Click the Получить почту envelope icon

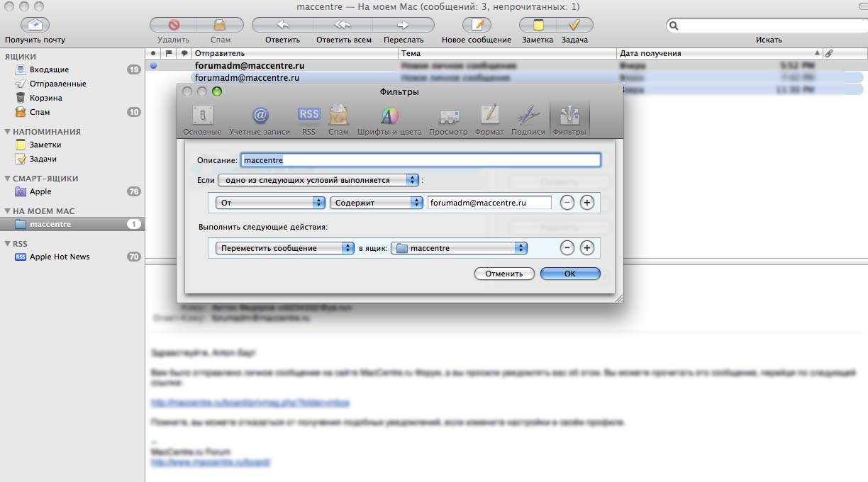click(35, 25)
